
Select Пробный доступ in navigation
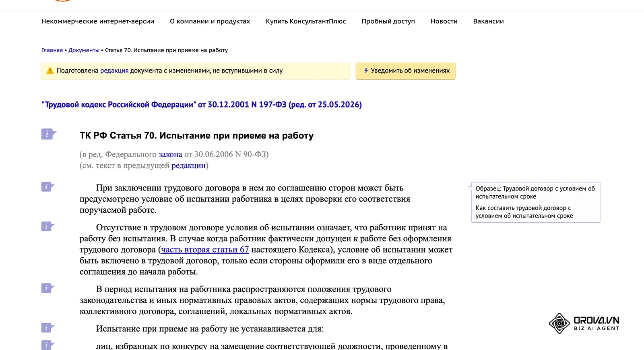pyautogui.click(x=388, y=21)
